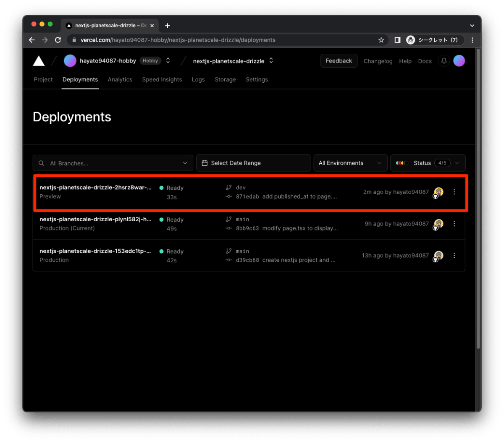Viewport: 504px width, 442px height.
Task: Click the 'Production (Current)' label
Action: [x=67, y=228]
